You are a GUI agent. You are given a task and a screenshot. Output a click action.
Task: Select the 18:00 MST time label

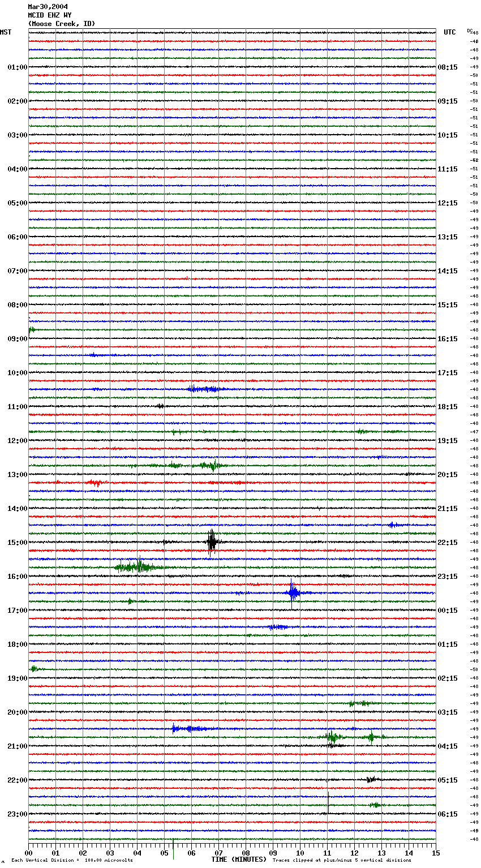(18, 644)
